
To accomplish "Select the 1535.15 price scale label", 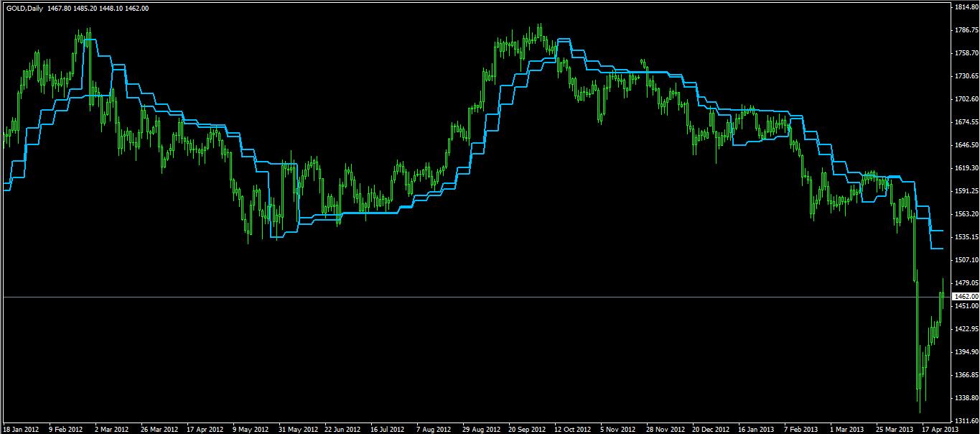I will pyautogui.click(x=964, y=237).
